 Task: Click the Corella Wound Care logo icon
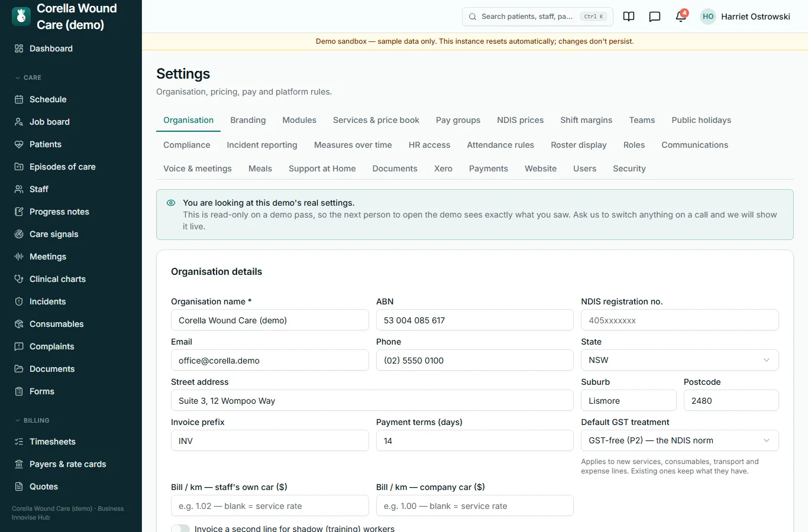(21, 17)
